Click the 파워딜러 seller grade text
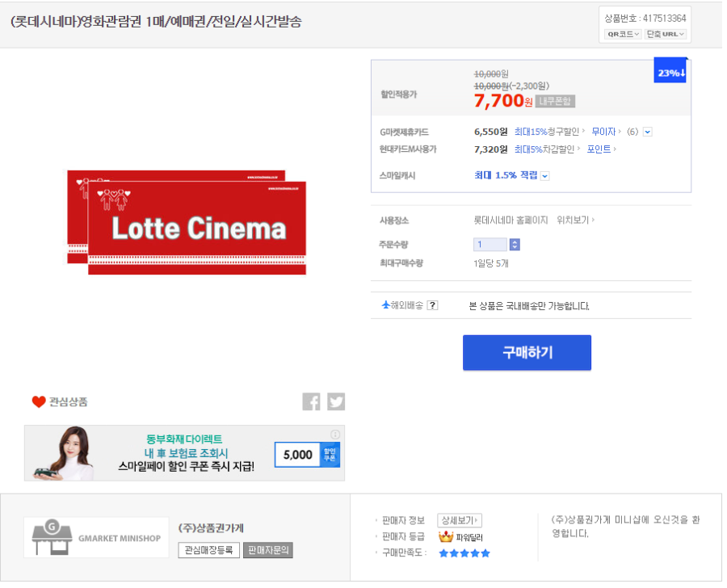Image resolution: width=727 pixels, height=588 pixels. [x=469, y=537]
